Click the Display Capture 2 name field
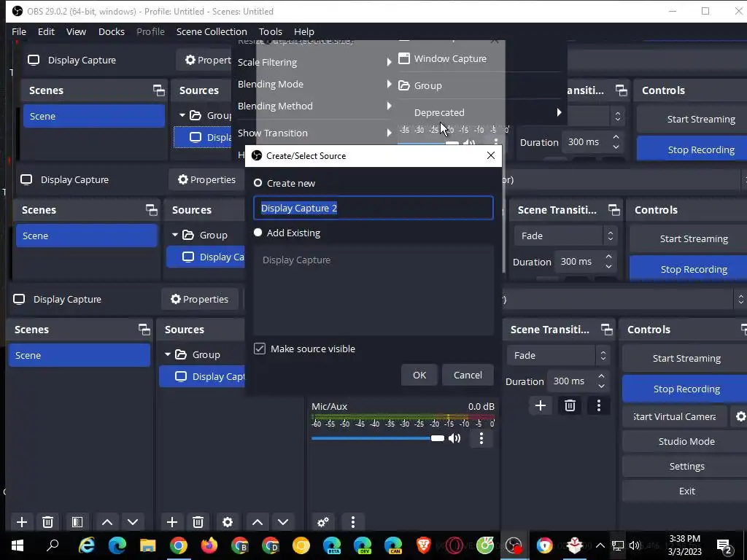 373,208
